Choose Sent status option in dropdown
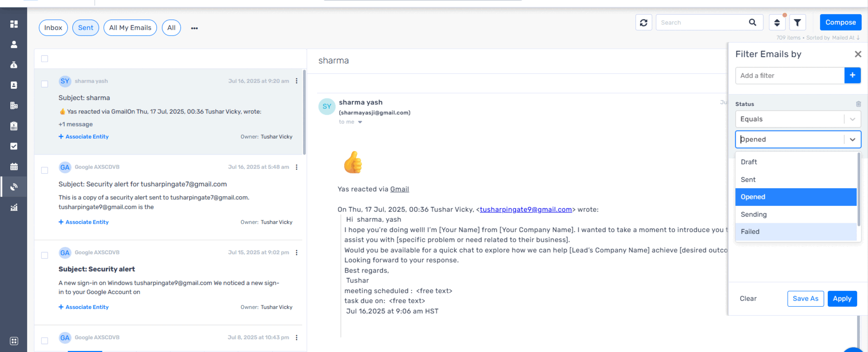 pos(796,180)
